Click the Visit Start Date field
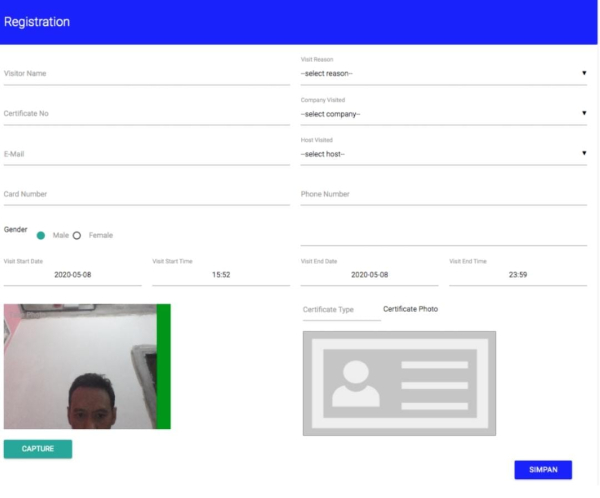Viewport: 600px width, 498px height. click(x=72, y=274)
